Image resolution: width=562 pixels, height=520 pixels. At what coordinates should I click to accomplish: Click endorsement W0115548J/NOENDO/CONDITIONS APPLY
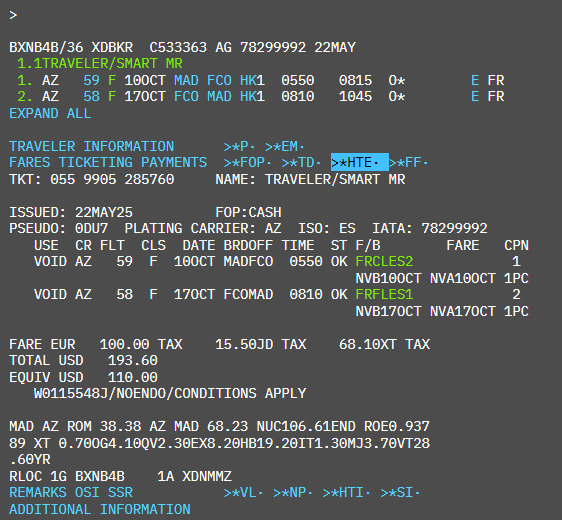[170, 393]
